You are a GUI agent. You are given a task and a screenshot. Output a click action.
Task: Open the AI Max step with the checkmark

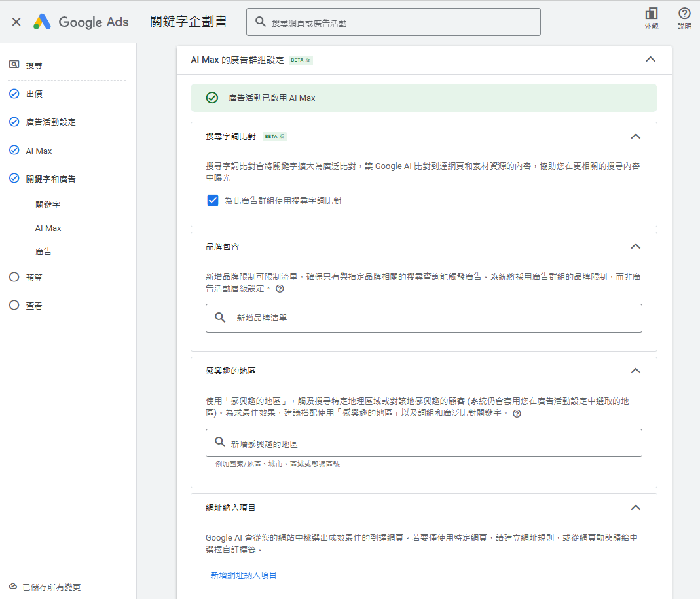pyautogui.click(x=39, y=151)
